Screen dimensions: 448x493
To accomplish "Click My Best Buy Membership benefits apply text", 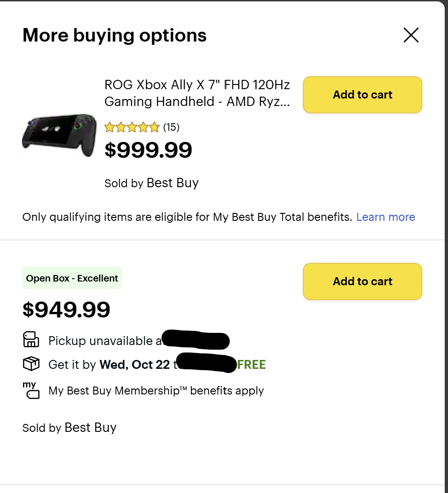I will pos(156,391).
